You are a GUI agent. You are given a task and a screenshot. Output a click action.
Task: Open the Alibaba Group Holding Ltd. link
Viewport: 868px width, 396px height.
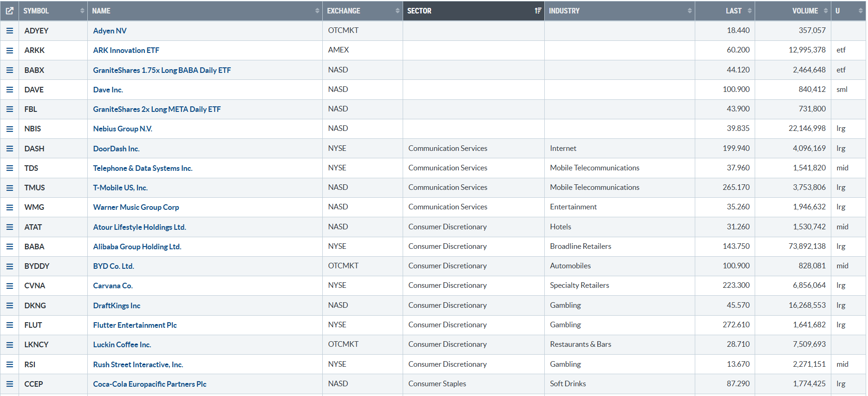[x=137, y=247]
